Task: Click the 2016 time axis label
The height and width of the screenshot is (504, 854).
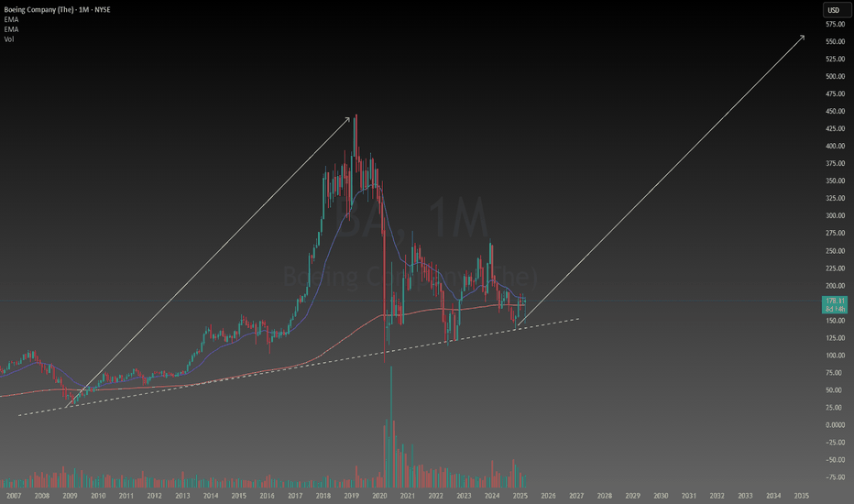Action: point(267,496)
